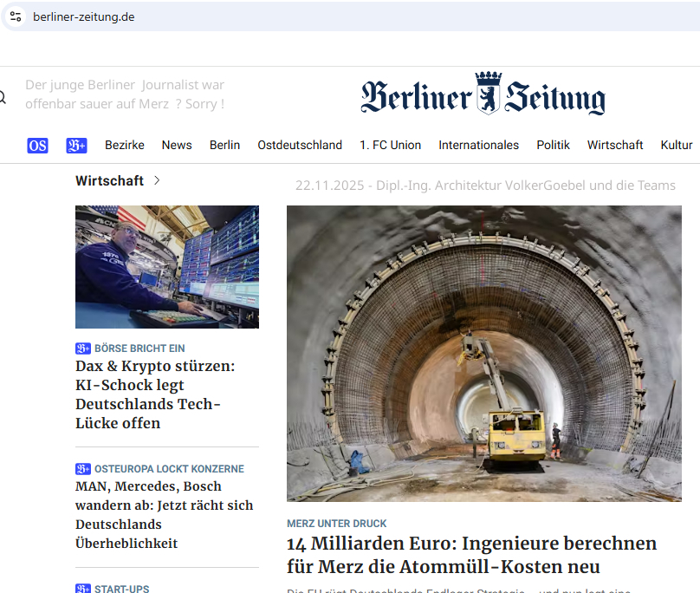Click the B+ badge beside OSTEUROPA LOCKT KONZERNE
The width and height of the screenshot is (700, 593).
tap(82, 468)
